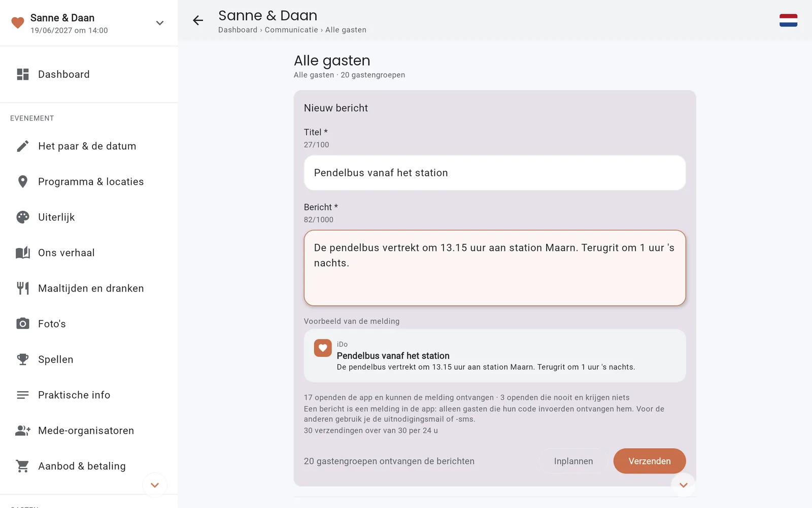Click the open book icon for Ons verhaal

[23, 253]
